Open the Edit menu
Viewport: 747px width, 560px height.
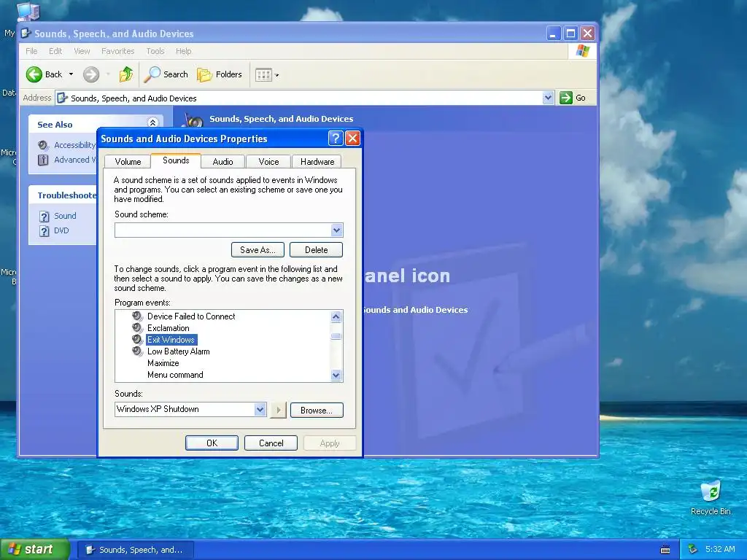(55, 51)
